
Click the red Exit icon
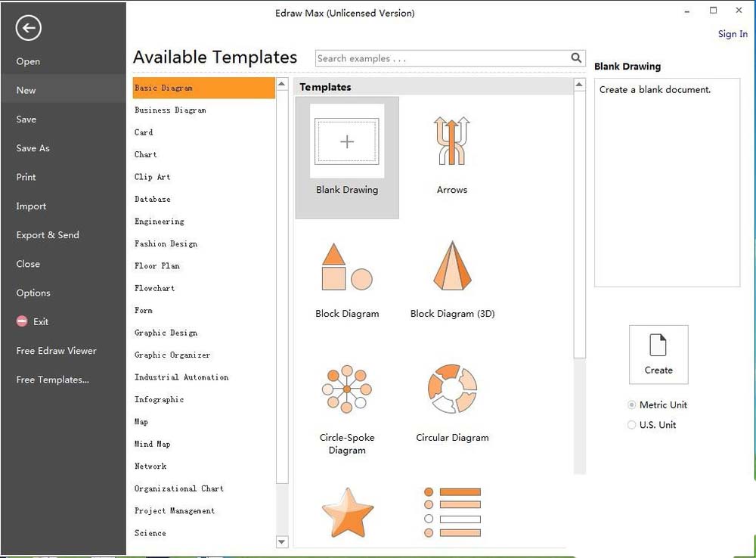[22, 321]
